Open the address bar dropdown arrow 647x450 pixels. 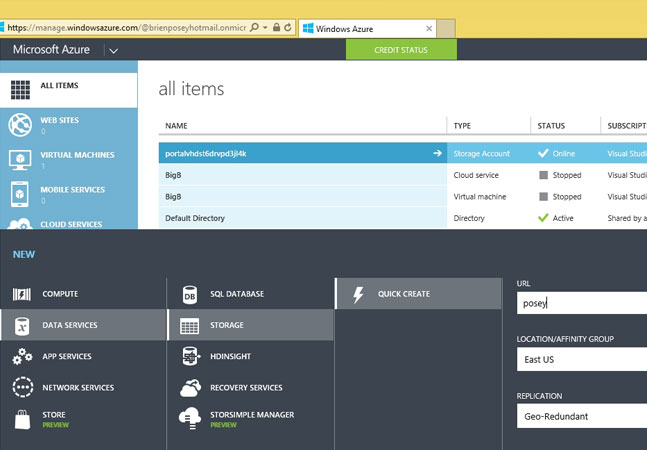click(x=265, y=28)
